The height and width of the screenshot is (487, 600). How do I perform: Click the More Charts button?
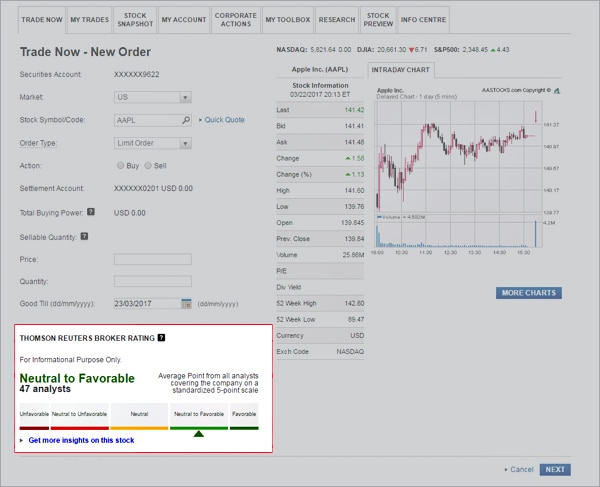coord(528,293)
